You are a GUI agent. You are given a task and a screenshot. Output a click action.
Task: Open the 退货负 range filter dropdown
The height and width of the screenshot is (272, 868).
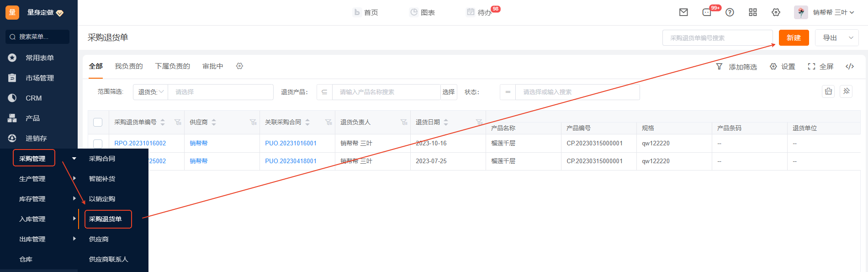pyautogui.click(x=151, y=92)
